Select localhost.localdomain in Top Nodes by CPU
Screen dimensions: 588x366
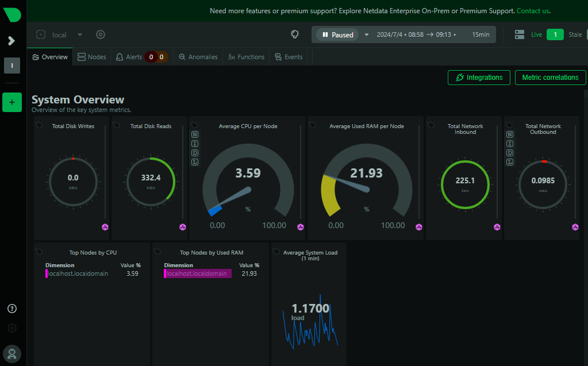click(x=78, y=273)
